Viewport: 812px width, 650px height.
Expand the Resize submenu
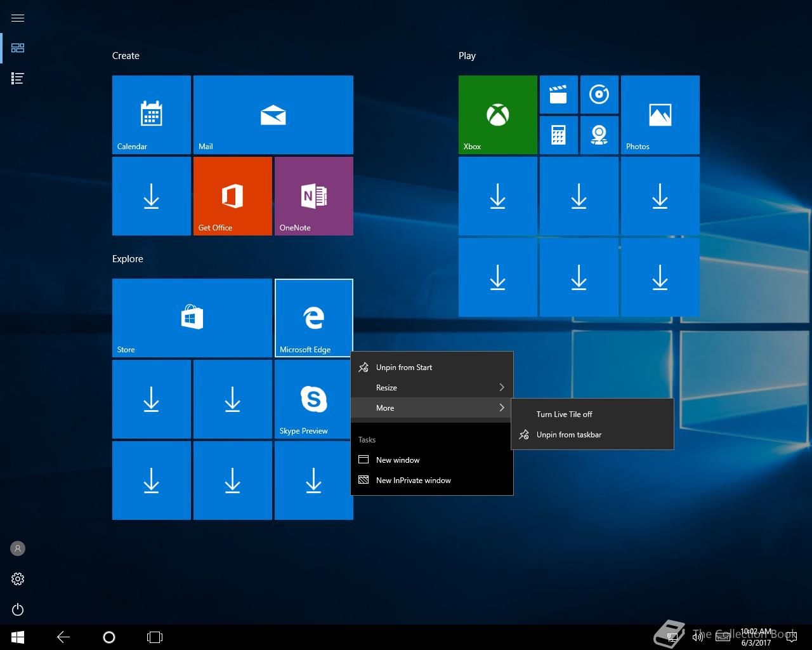coord(432,388)
